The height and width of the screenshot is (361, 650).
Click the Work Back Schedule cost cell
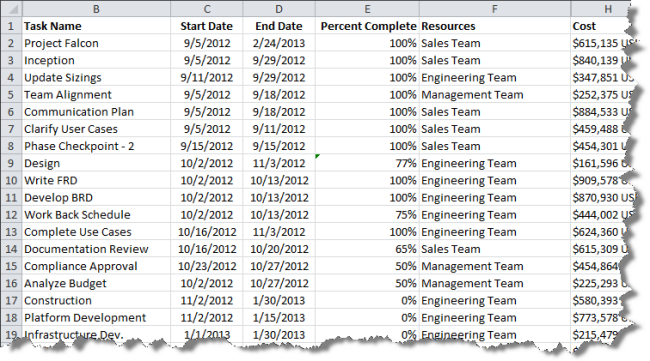pos(601,215)
